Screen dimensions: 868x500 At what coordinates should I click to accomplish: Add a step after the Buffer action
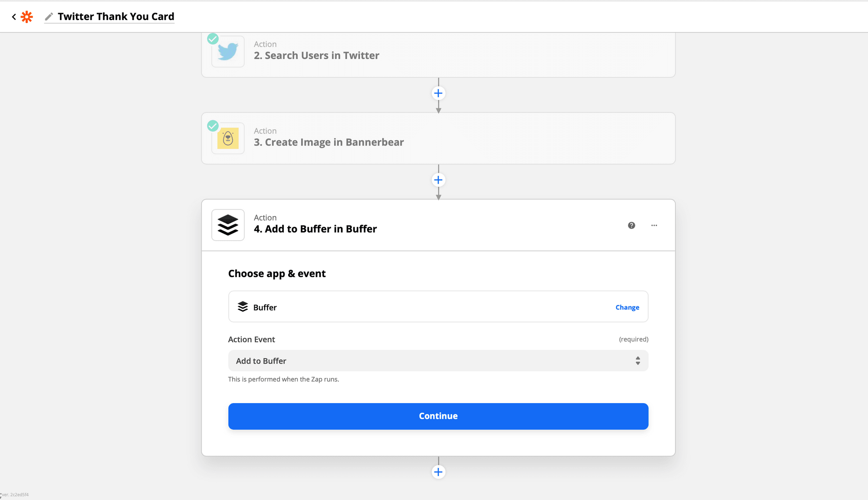pos(438,472)
